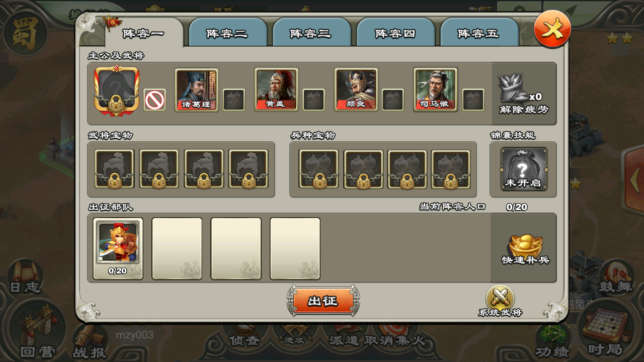The image size is (644, 362).
Task: Select the 黄盖 general portrait
Action: pyautogui.click(x=276, y=89)
